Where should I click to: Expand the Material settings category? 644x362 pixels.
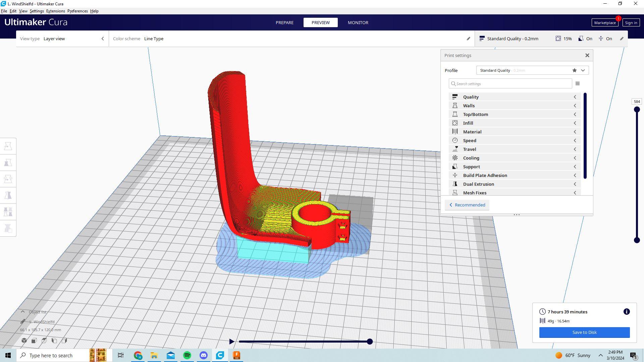(x=515, y=132)
